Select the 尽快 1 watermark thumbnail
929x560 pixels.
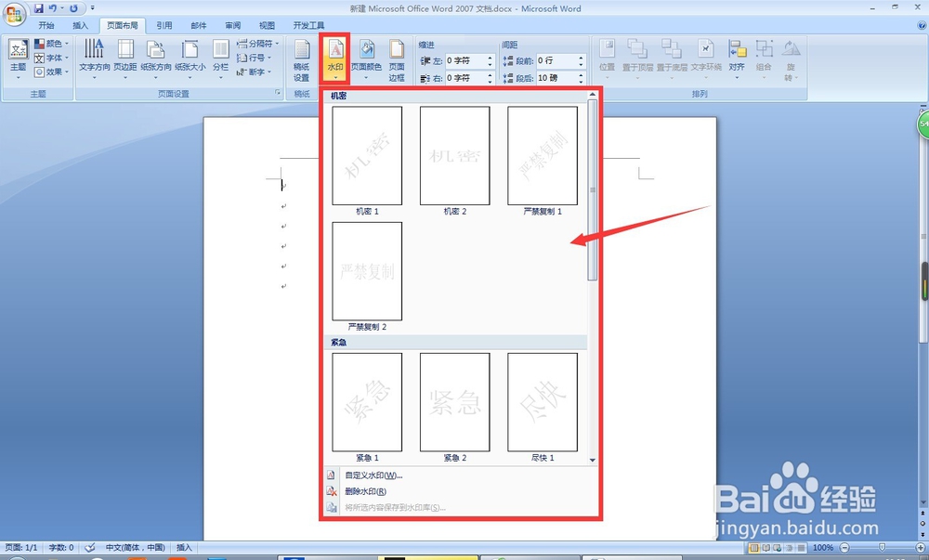pos(543,402)
